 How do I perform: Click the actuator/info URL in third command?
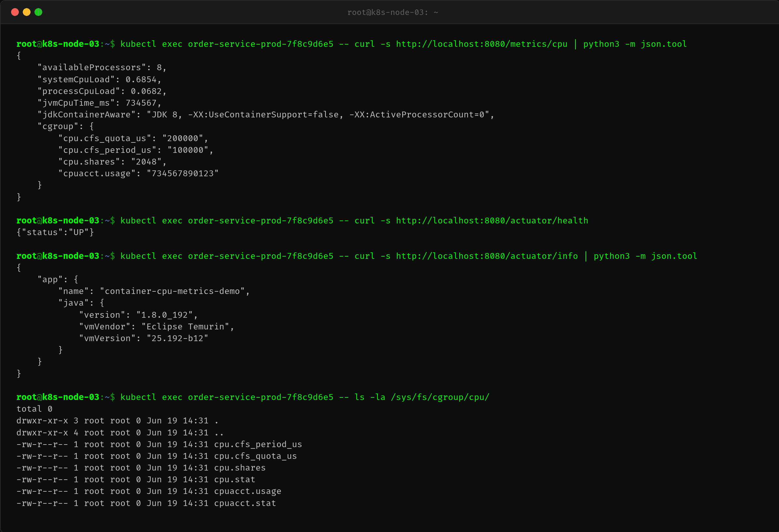487,256
